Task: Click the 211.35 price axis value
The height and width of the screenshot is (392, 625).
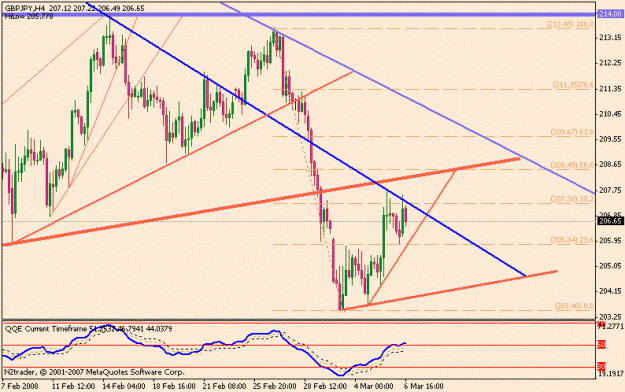Action: [610, 88]
